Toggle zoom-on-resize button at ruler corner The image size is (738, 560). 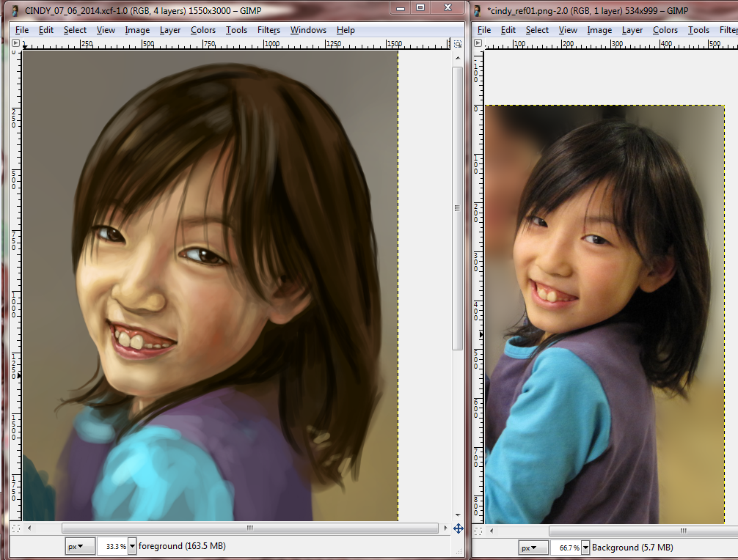(x=458, y=43)
